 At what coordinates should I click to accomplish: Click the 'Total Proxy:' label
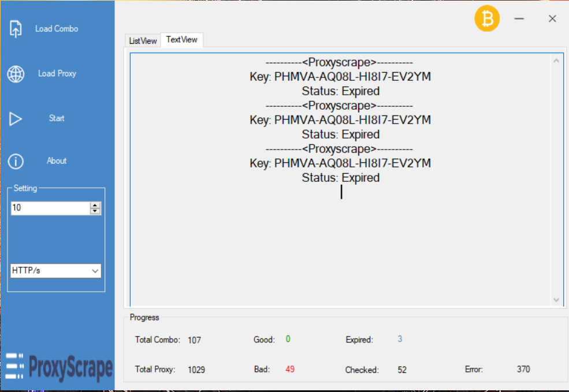point(155,369)
